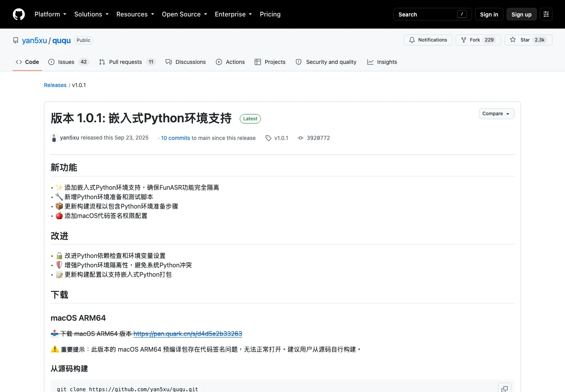Image resolution: width=565 pixels, height=392 pixels.
Task: Click the fork icon
Action: (464, 40)
